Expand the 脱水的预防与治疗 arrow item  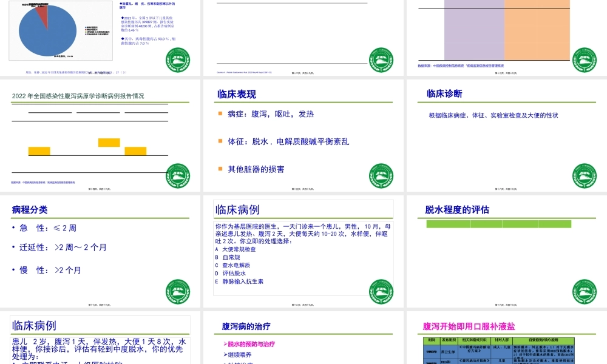(249, 344)
